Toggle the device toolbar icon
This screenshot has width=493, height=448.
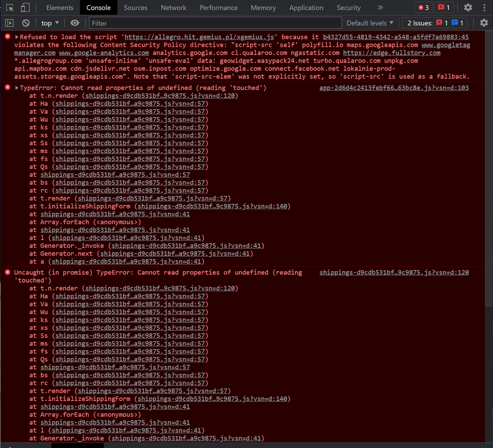point(25,7)
